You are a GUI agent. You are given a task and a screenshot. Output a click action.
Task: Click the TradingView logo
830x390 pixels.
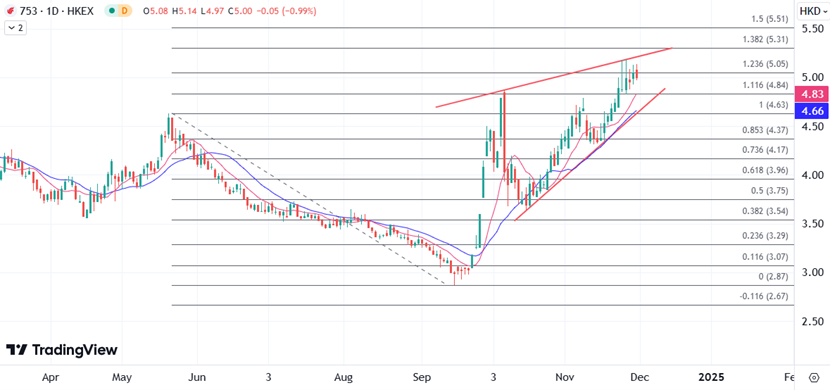point(62,350)
